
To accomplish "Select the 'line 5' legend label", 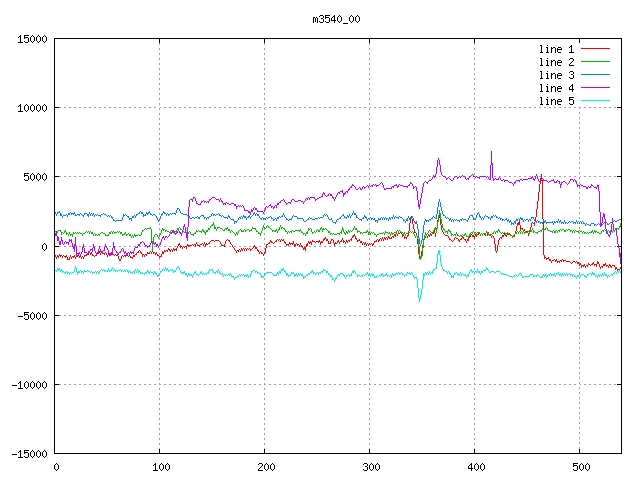I will tap(556, 101).
